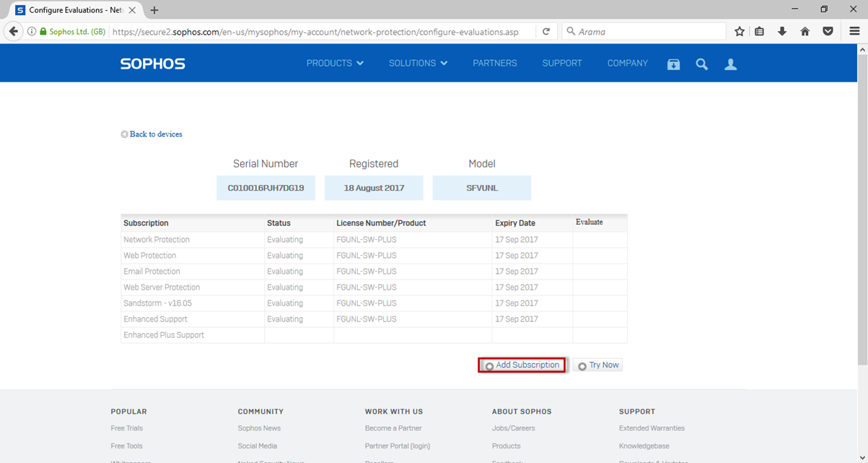The image size is (868, 463).
Task: Select the Configure Evaluations browser tab
Action: pyautogui.click(x=75, y=10)
